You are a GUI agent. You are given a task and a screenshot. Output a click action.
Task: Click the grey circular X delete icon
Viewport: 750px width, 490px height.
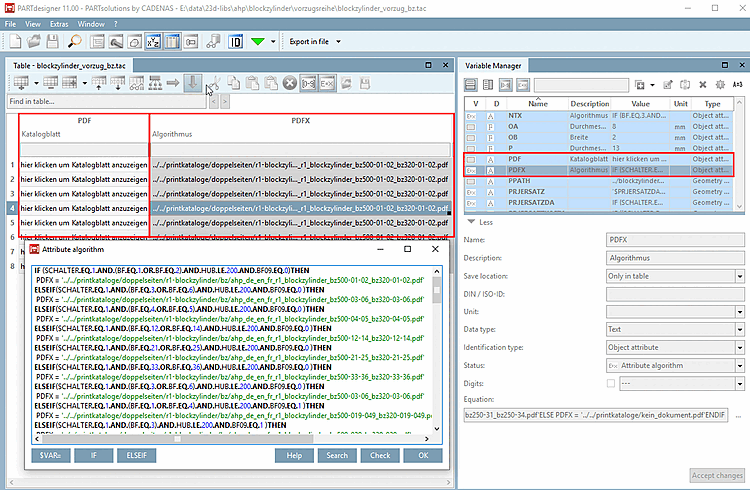coord(289,83)
